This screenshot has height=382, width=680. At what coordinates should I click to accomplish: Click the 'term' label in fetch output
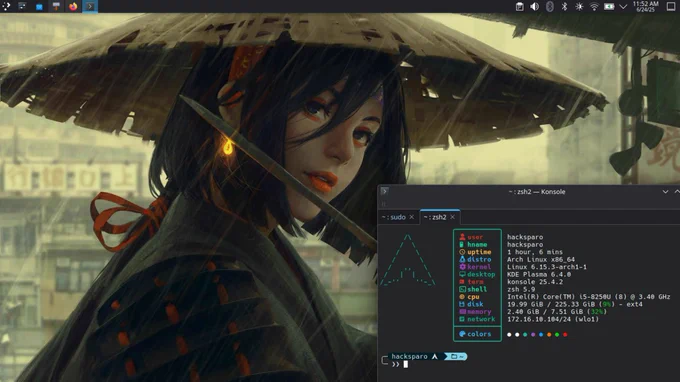click(x=475, y=282)
